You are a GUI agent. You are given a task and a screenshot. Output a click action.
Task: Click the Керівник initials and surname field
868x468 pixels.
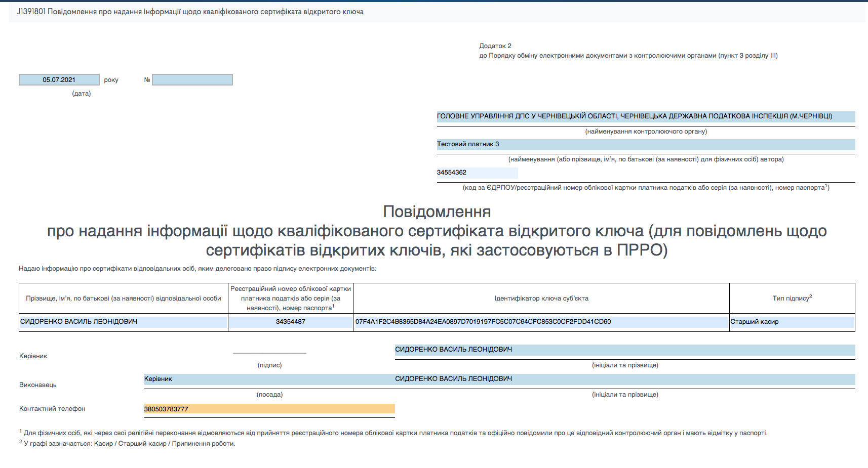pyautogui.click(x=624, y=350)
